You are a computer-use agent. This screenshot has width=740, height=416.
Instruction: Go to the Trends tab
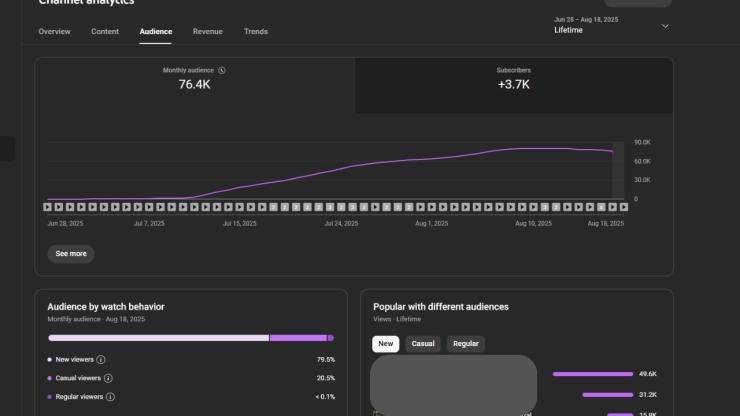(x=256, y=32)
